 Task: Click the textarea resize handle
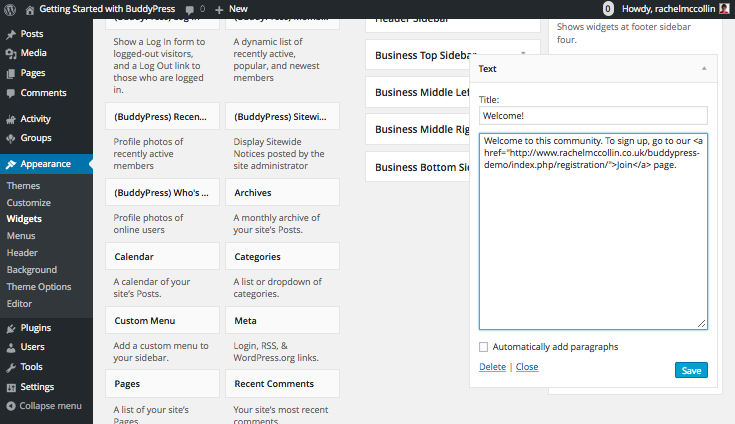(x=701, y=324)
